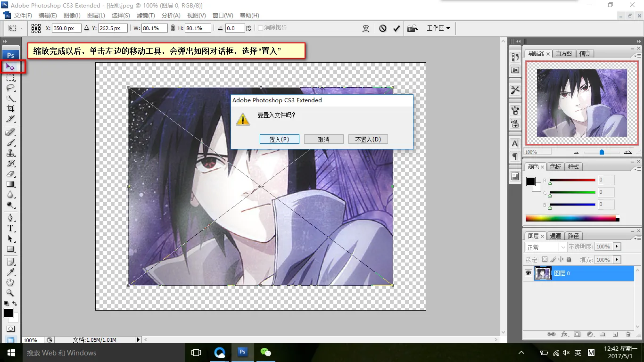Screen dimensions: 644x362
Task: Select the Rectangular Marquee tool
Action: point(10,78)
